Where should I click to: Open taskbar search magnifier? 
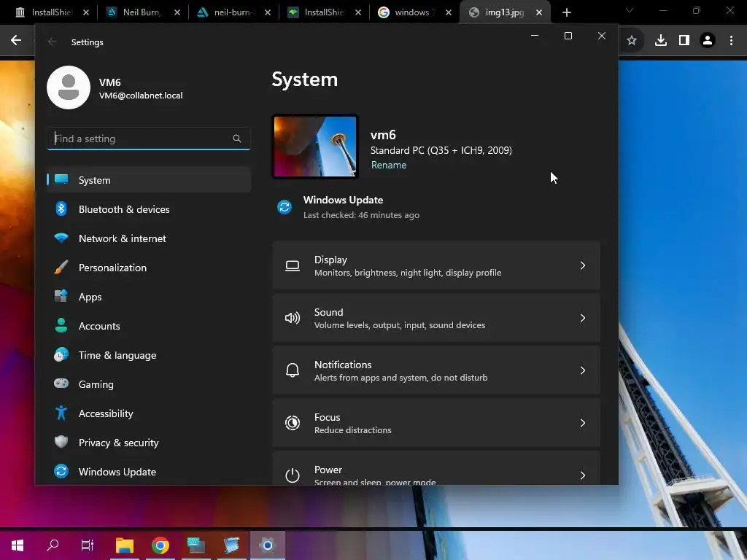click(x=53, y=545)
